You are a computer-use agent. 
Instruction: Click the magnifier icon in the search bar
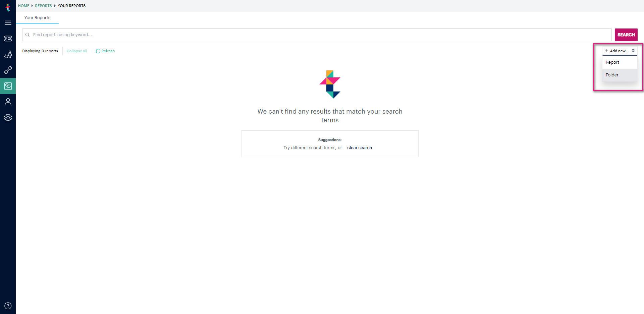point(28,35)
